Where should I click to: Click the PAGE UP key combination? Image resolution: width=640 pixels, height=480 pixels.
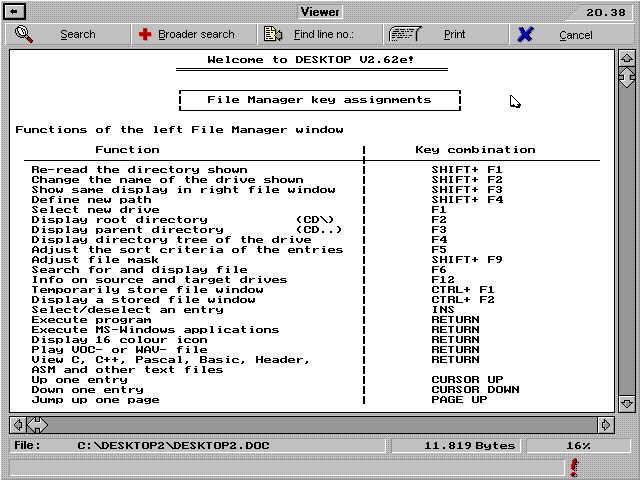coord(459,400)
